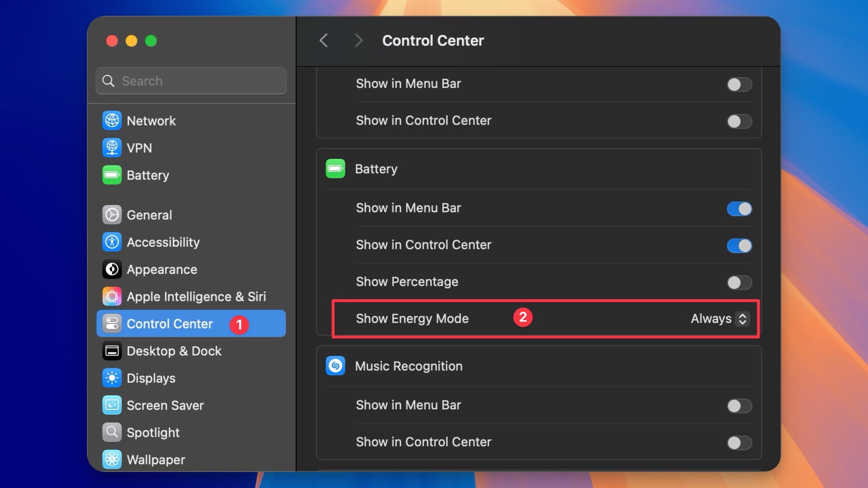Click the Spotlight magnifier icon in sidebar

(112, 432)
